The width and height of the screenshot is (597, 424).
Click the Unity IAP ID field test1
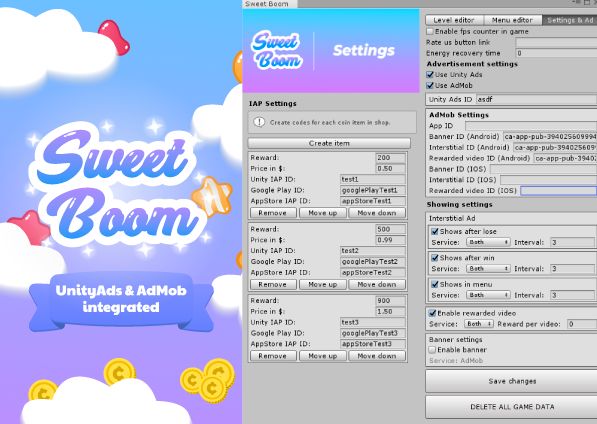tap(373, 179)
